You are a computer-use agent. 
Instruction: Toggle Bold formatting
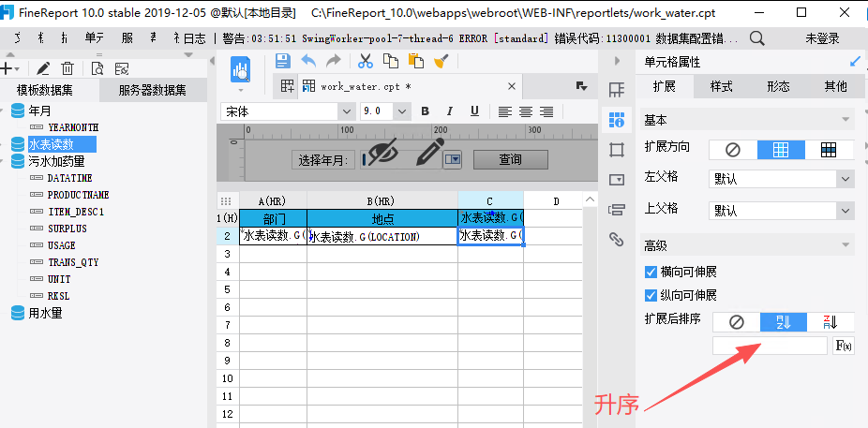tap(426, 111)
